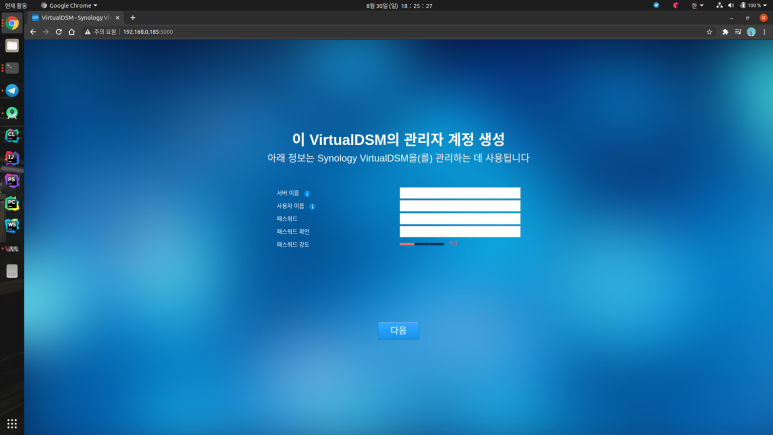Click the username info icon

[x=312, y=207]
